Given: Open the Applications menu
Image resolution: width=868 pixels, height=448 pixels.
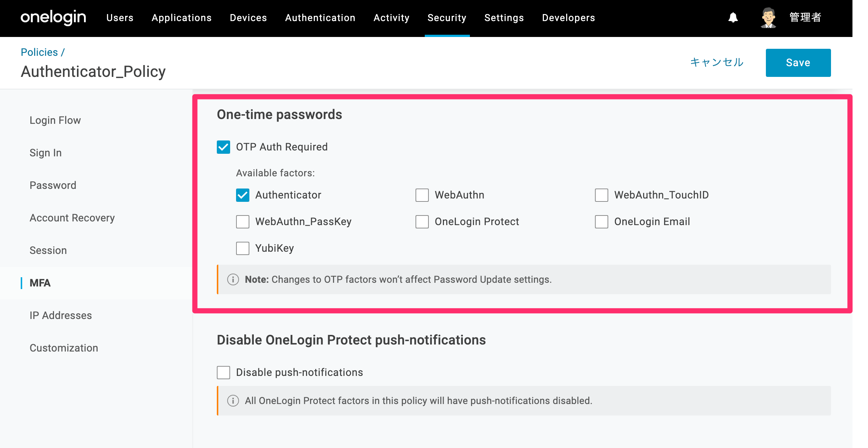Looking at the screenshot, I should tap(182, 18).
